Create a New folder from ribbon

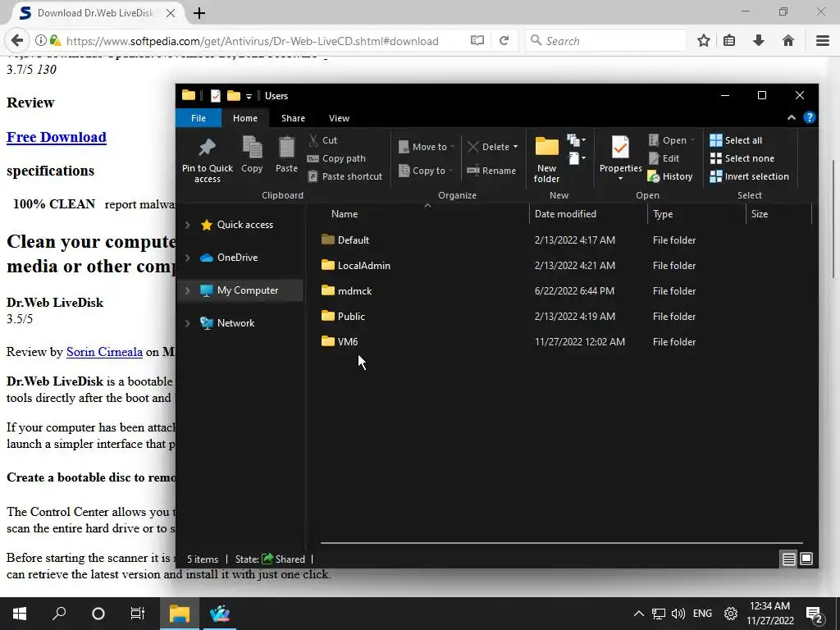(x=546, y=160)
